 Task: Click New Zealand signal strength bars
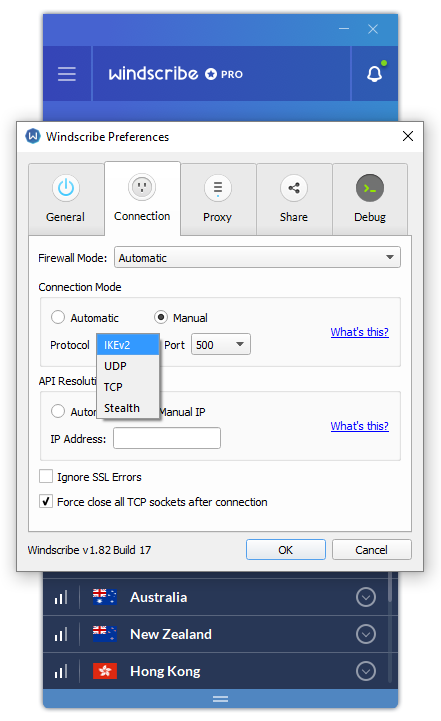click(x=61, y=634)
